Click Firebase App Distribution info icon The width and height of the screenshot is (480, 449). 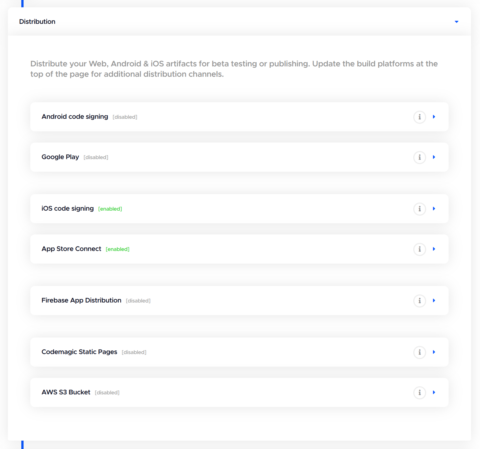(x=419, y=301)
